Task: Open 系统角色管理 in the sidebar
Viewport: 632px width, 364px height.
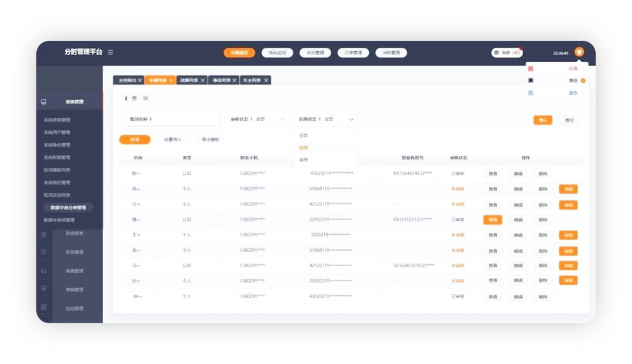Action: (57, 145)
